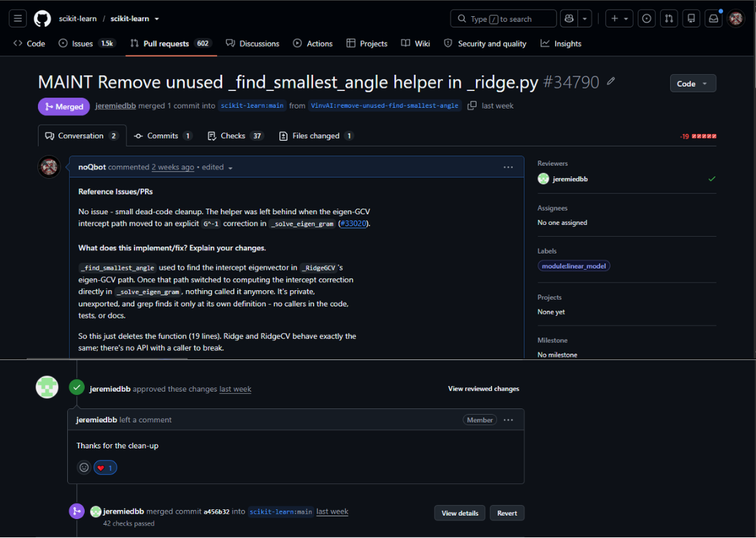Expand the Copilot dropdown arrow
Screen dimensions: 756x538
click(584, 19)
